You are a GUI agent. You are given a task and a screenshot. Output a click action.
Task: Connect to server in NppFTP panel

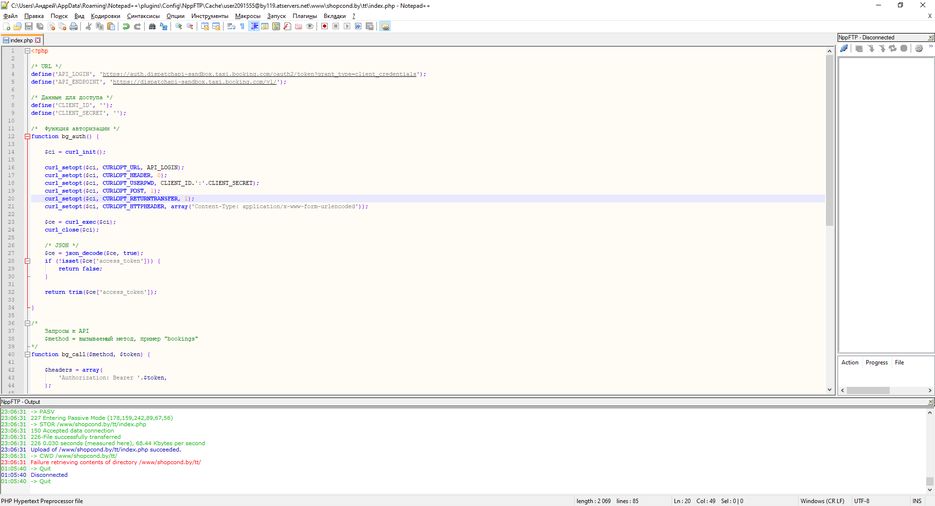(844, 48)
